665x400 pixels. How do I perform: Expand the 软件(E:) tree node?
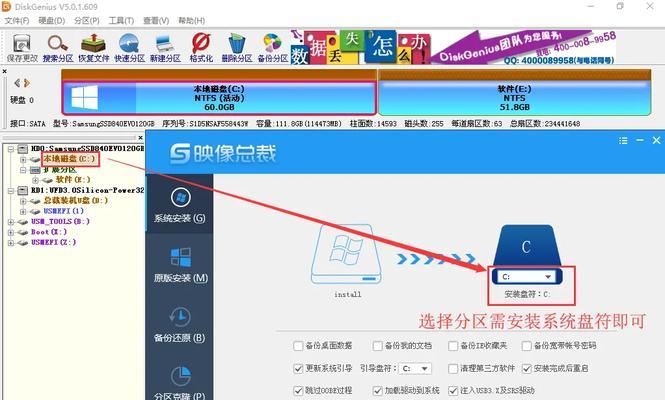click(36, 180)
